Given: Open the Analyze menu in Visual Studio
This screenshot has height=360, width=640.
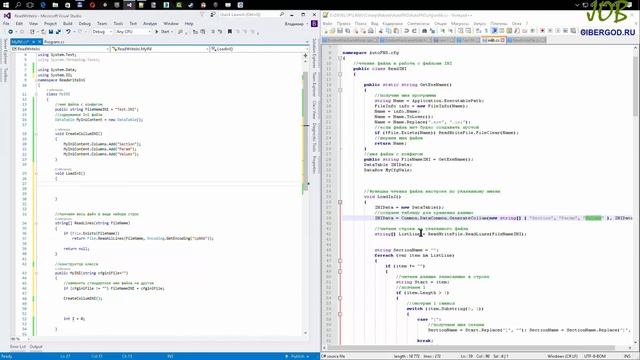Looking at the screenshot, I should tap(150, 24).
